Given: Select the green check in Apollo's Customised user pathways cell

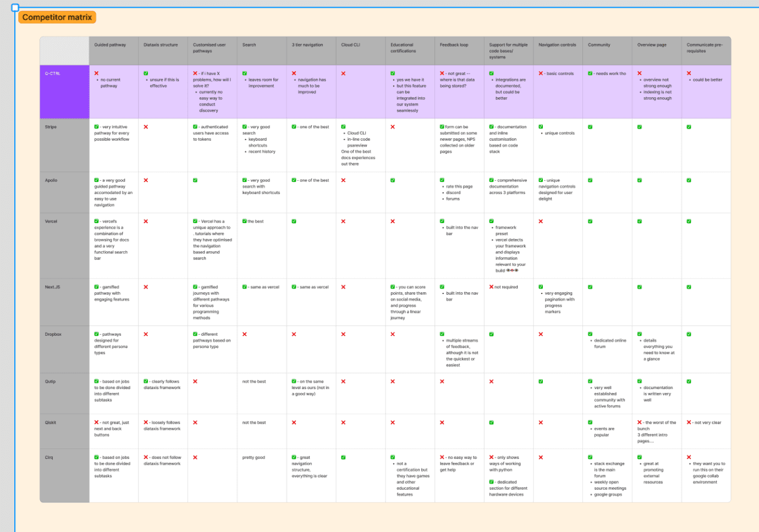Looking at the screenshot, I should click(x=195, y=180).
